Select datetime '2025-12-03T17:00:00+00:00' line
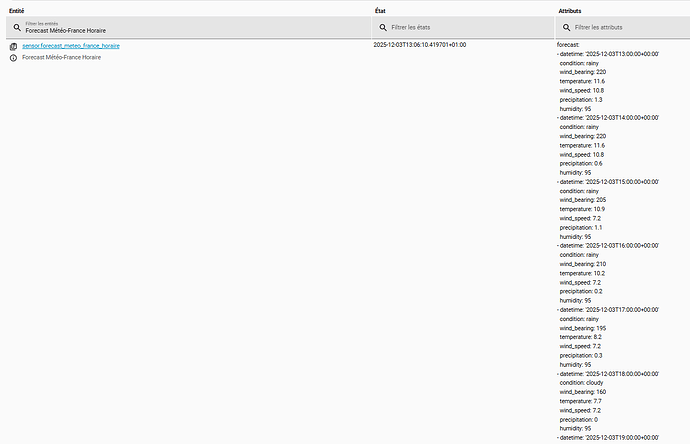Image resolution: width=690 pixels, height=444 pixels. (608, 310)
